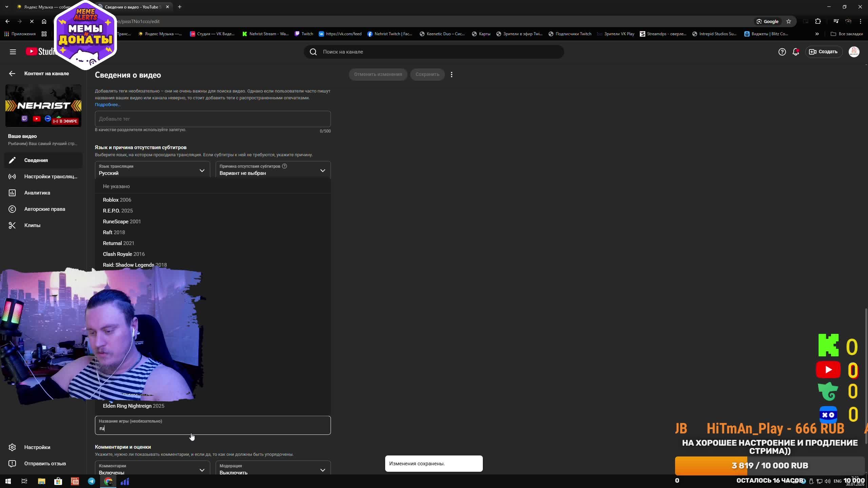Open Авторские права copyright section

44,209
